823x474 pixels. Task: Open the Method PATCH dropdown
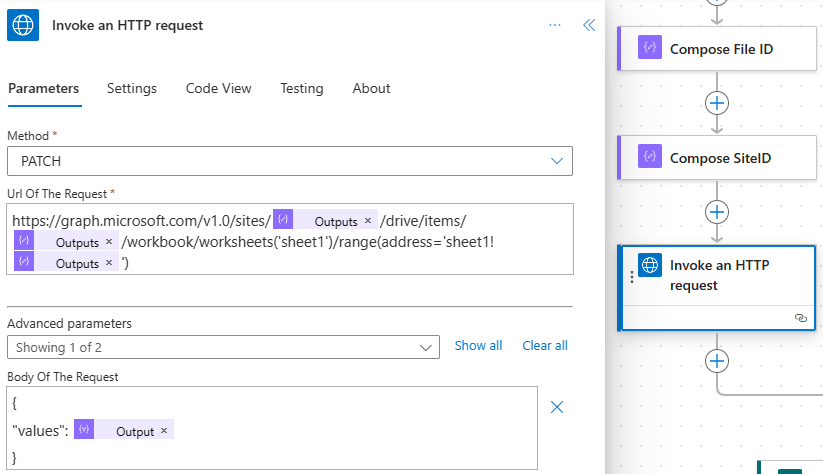click(x=289, y=161)
